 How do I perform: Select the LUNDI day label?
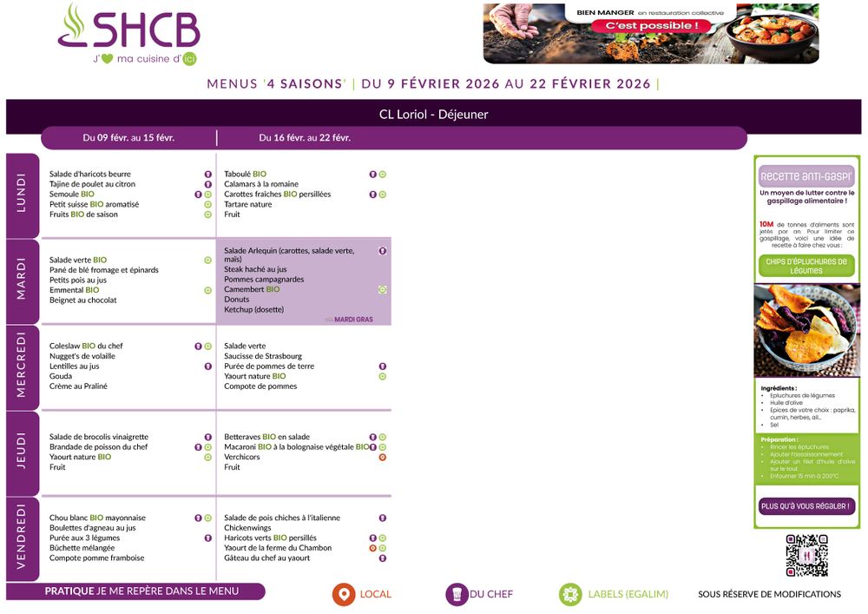click(23, 195)
